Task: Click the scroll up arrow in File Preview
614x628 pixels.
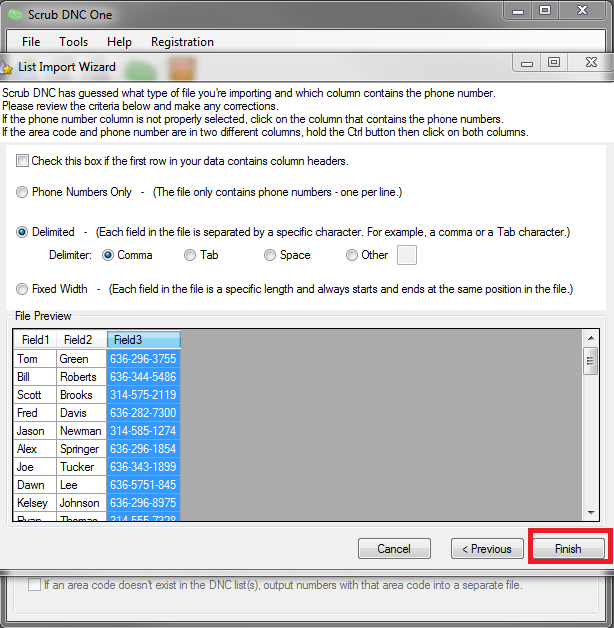Action: coord(591,338)
